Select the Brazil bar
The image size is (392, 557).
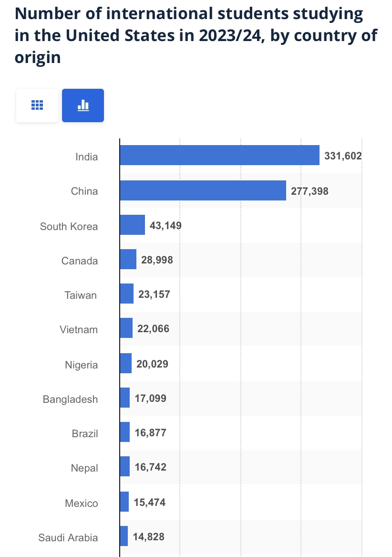coord(124,432)
